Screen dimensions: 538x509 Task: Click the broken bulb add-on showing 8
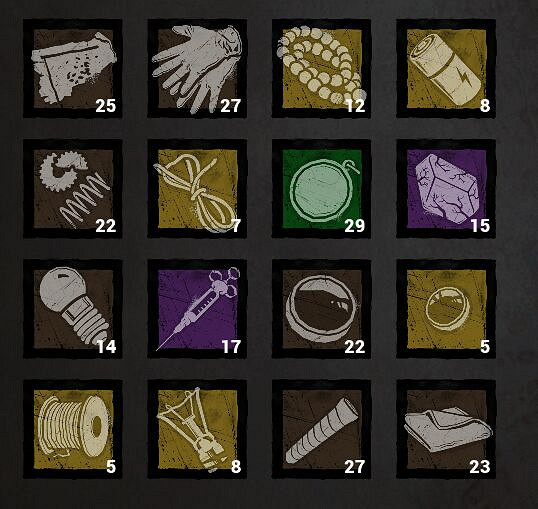(197, 429)
